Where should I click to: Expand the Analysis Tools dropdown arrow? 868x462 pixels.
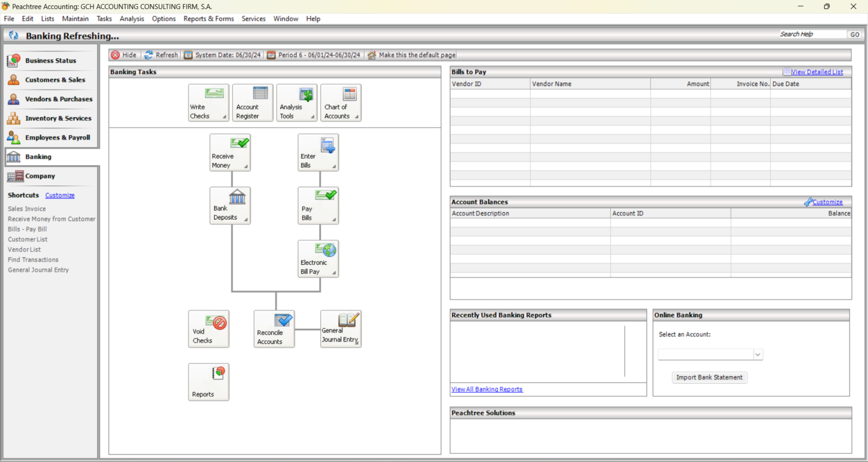coord(313,116)
